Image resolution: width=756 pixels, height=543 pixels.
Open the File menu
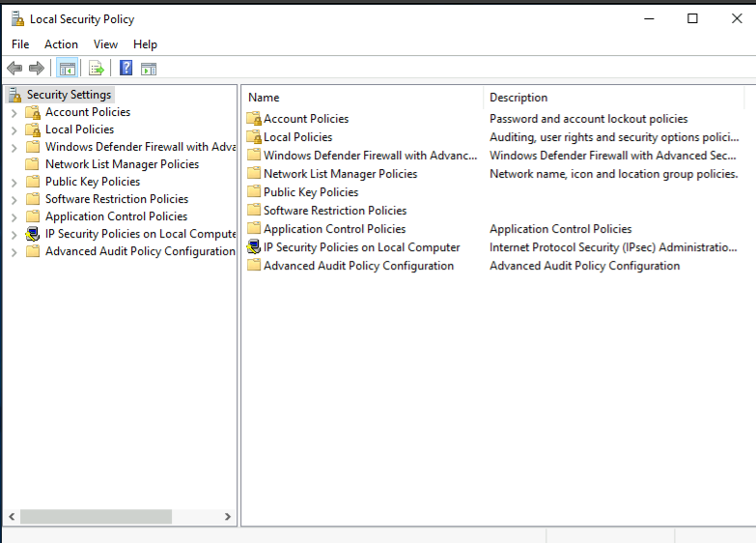[20, 44]
